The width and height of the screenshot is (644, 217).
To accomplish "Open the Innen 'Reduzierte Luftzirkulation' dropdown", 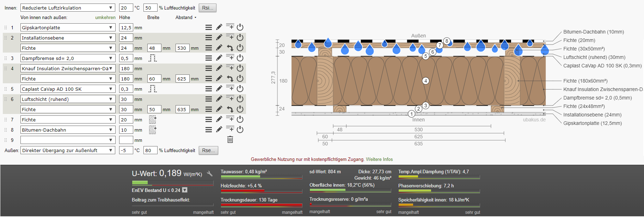I will (68, 8).
